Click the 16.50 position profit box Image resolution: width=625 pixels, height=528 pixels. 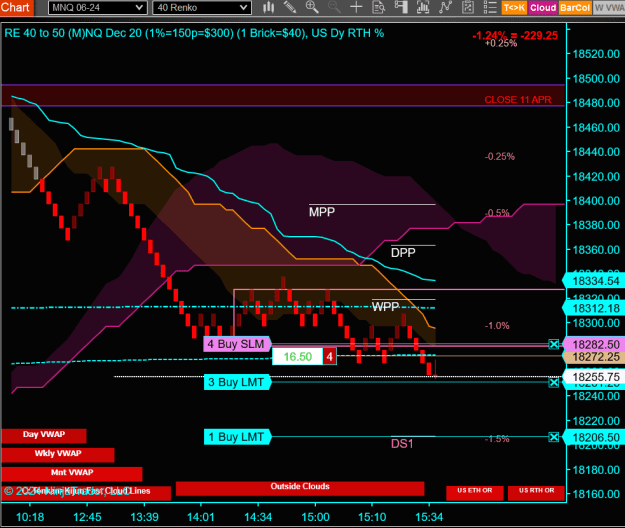[297, 356]
